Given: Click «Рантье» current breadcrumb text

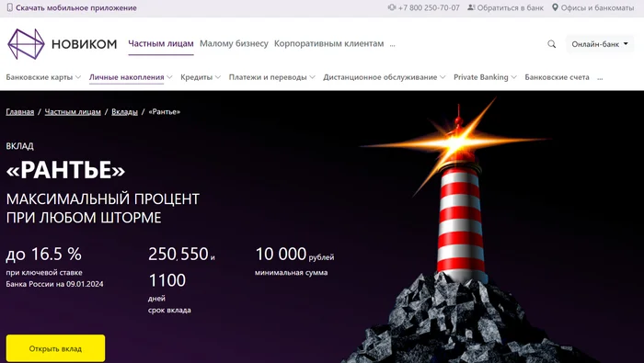Looking at the screenshot, I should [165, 111].
